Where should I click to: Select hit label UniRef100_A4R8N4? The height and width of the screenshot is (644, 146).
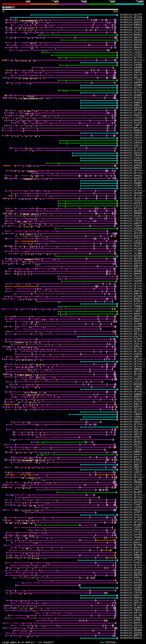[131, 67]
